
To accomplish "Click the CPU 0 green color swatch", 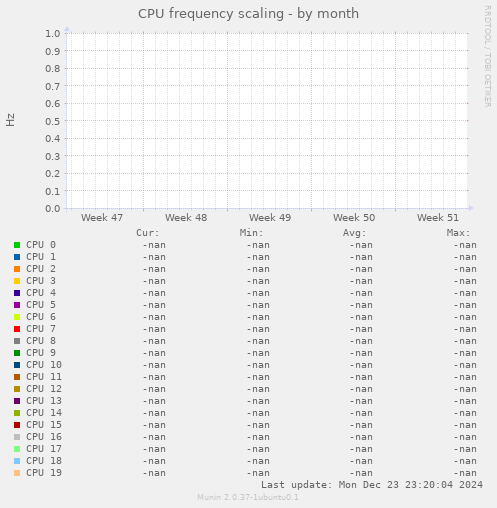I will tap(17, 245).
